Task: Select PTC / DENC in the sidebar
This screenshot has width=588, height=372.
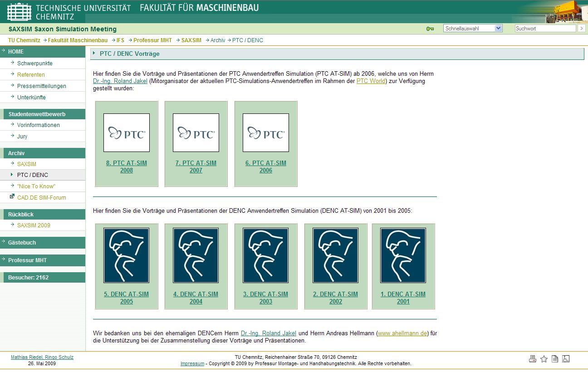Action: pos(33,175)
